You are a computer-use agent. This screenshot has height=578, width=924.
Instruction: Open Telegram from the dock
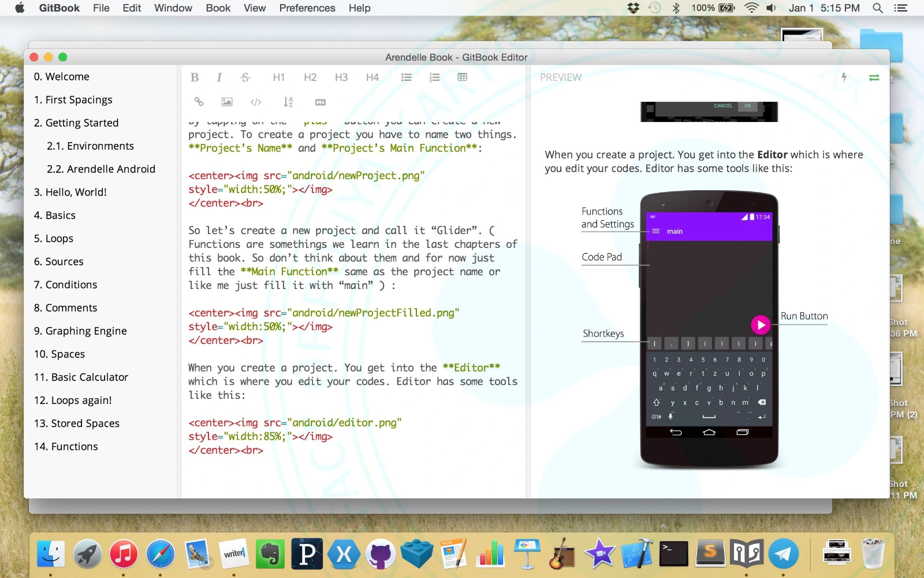pos(783,554)
